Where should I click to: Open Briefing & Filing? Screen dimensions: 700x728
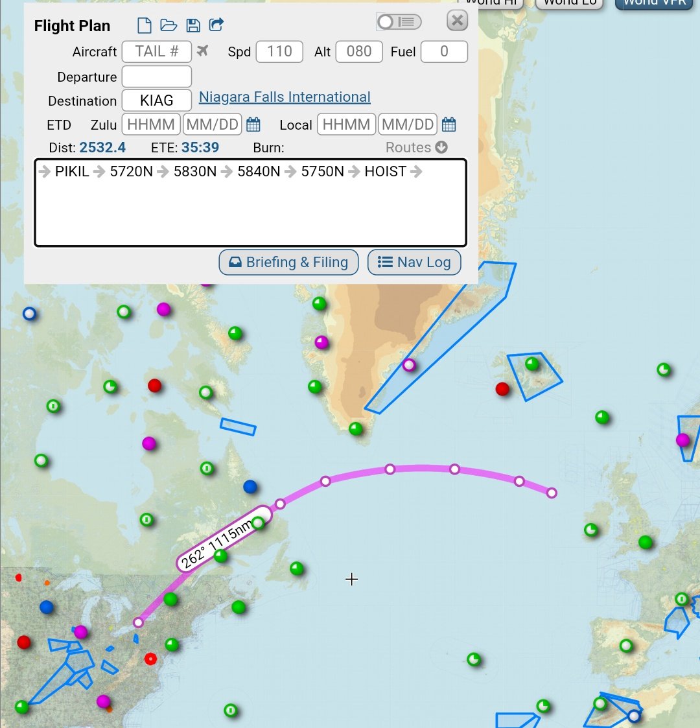[x=288, y=263]
